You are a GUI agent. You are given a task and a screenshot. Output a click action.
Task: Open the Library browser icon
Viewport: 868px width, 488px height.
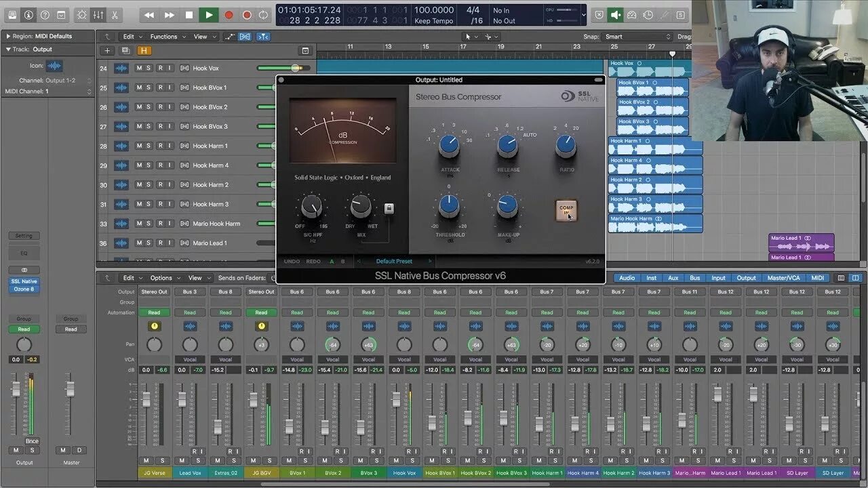point(12,14)
